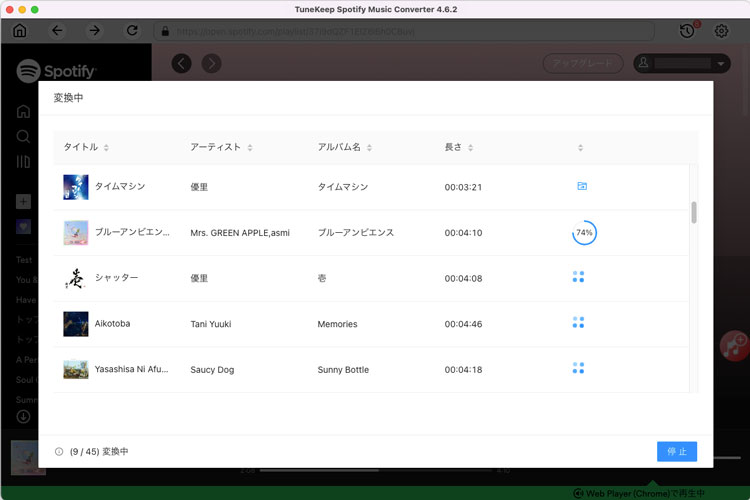Click Spotify page forward chevron button
Image resolution: width=750 pixels, height=500 pixels.
pos(211,63)
